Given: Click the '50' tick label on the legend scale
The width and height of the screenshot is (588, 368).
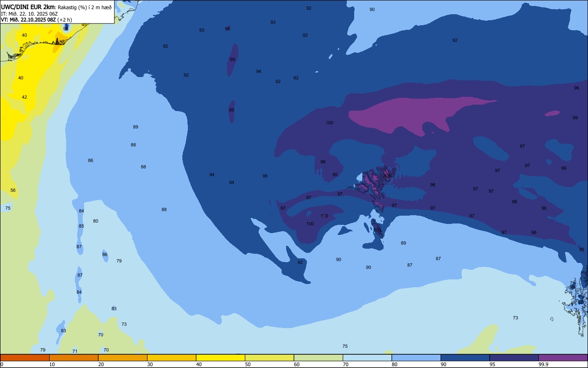Looking at the screenshot, I should pyautogui.click(x=248, y=364).
